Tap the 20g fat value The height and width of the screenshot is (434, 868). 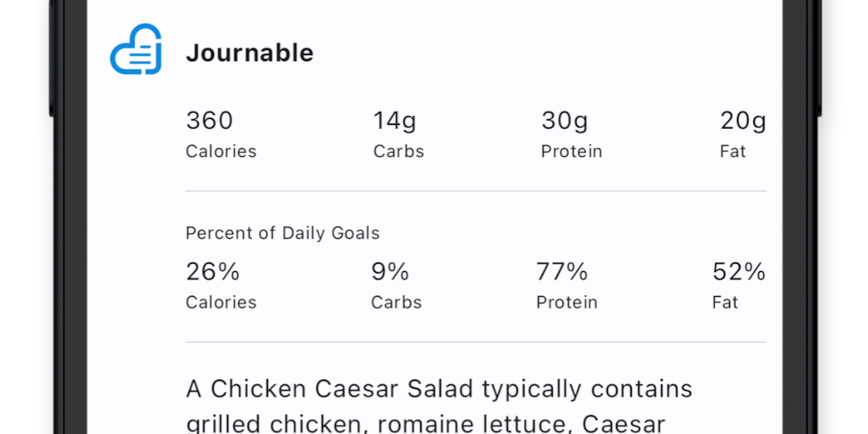coord(743,121)
